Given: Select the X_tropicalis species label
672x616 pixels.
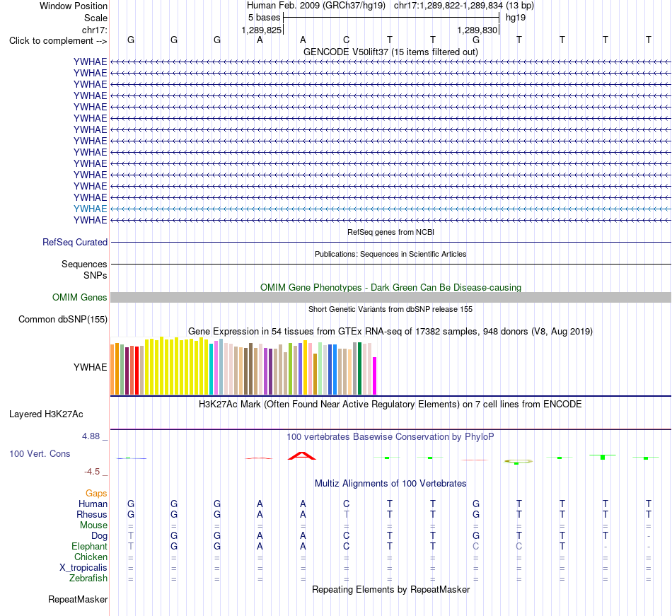Looking at the screenshot, I should pyautogui.click(x=83, y=568).
